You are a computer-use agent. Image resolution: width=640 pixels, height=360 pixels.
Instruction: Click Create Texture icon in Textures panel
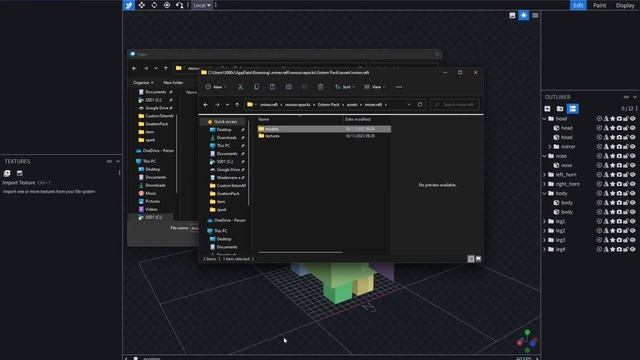pos(20,173)
